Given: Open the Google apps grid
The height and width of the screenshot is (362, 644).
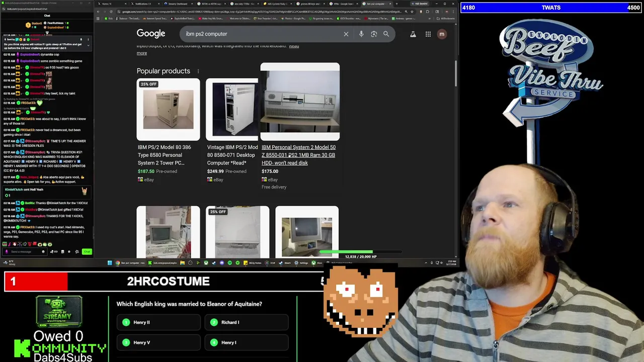Looking at the screenshot, I should click(x=428, y=34).
